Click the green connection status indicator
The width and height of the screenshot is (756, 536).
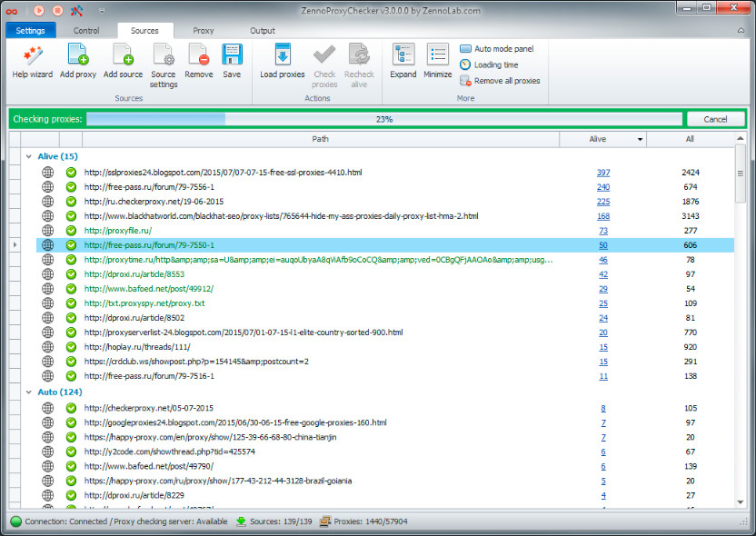(16, 521)
